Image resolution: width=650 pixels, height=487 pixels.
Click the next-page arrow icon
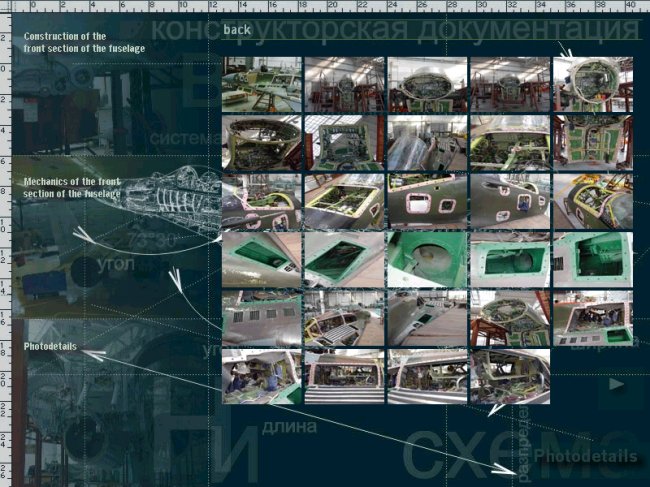pos(617,383)
